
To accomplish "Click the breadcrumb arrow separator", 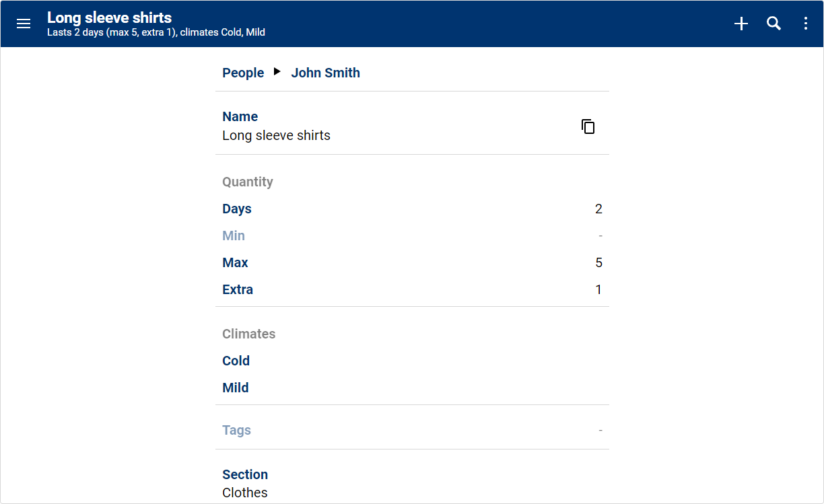I will [x=277, y=72].
